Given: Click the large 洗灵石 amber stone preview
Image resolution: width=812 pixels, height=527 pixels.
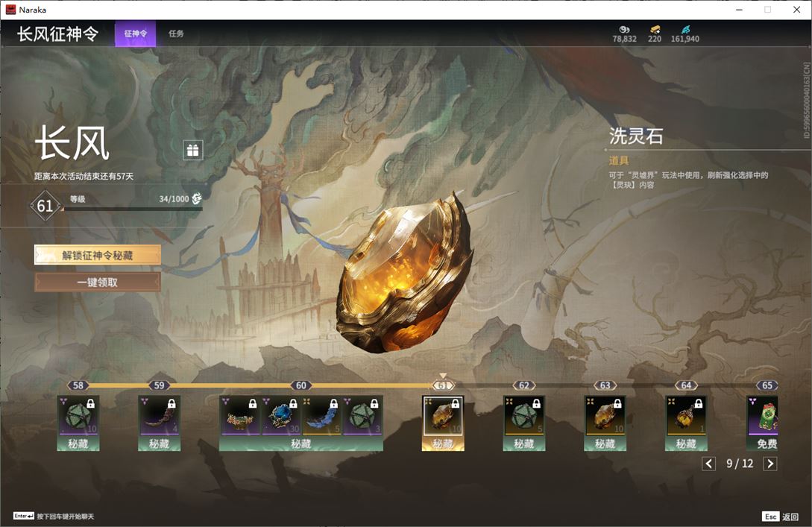Looking at the screenshot, I should [x=405, y=273].
